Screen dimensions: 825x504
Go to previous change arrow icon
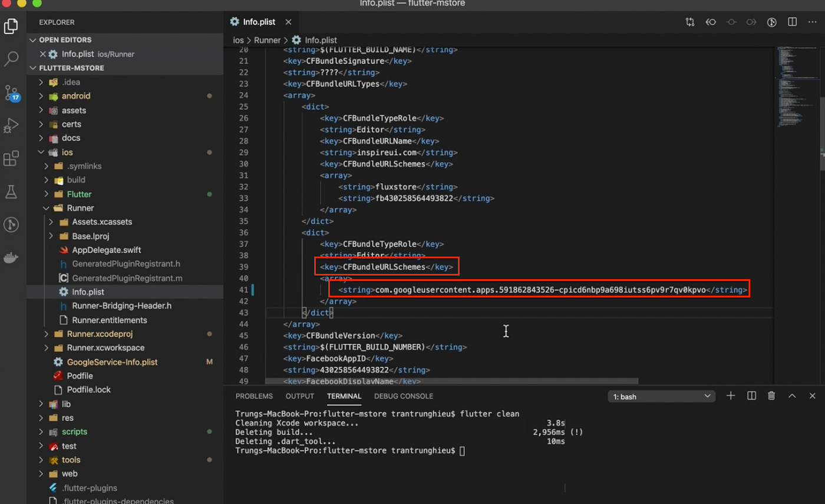(x=711, y=22)
